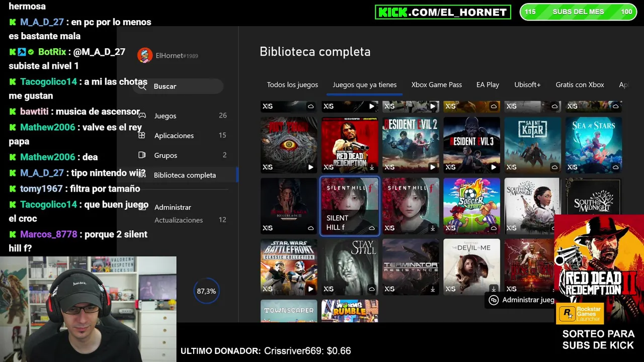Open the Resident Evil 2 game tile

pos(411,145)
